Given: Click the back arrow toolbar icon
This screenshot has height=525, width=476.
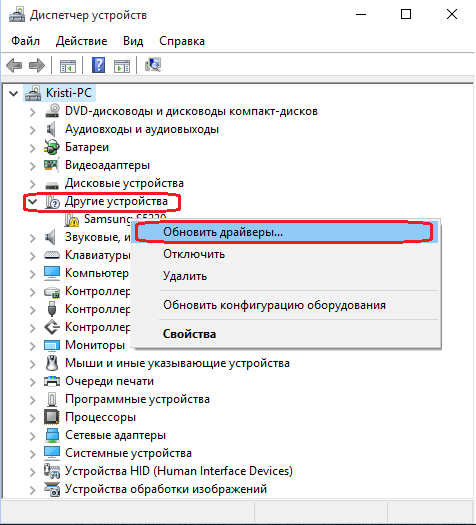Looking at the screenshot, I should [x=14, y=65].
